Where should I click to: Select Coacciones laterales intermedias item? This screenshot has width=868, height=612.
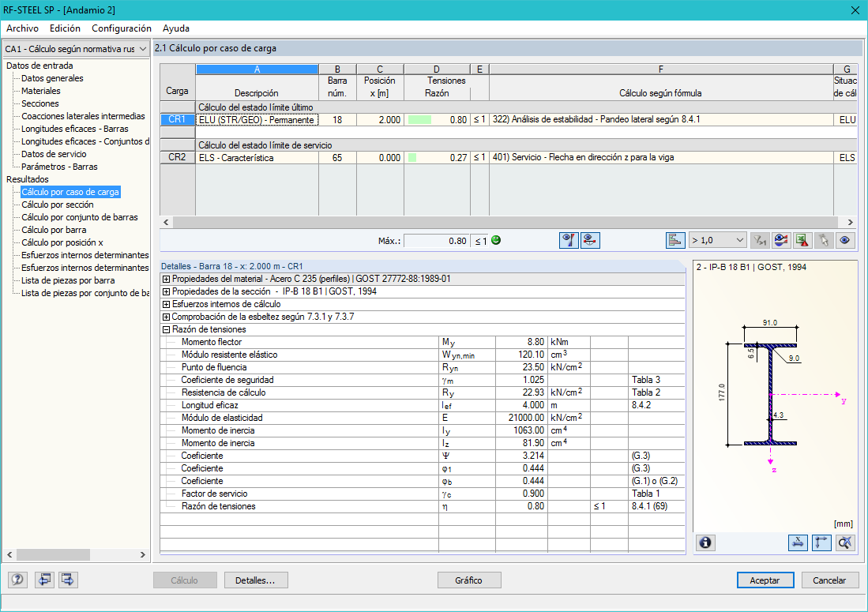tap(83, 116)
